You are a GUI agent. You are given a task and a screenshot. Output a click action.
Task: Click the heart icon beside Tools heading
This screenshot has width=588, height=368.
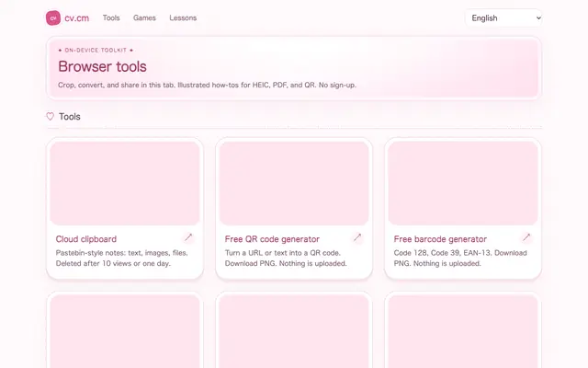[x=50, y=117]
